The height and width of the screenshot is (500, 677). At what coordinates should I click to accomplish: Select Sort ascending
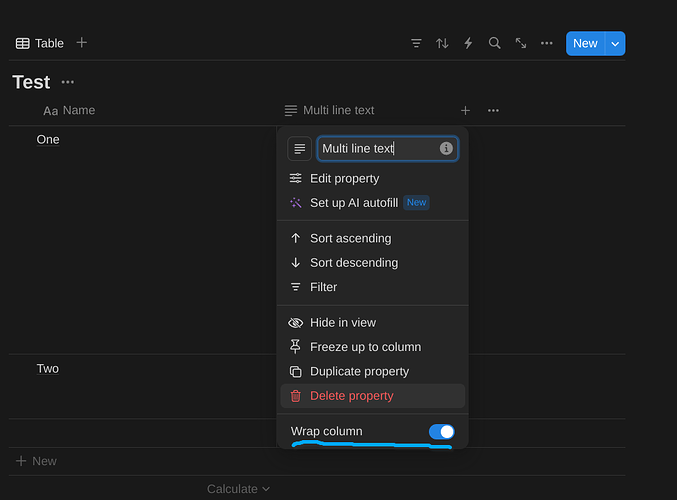pyautogui.click(x=373, y=238)
